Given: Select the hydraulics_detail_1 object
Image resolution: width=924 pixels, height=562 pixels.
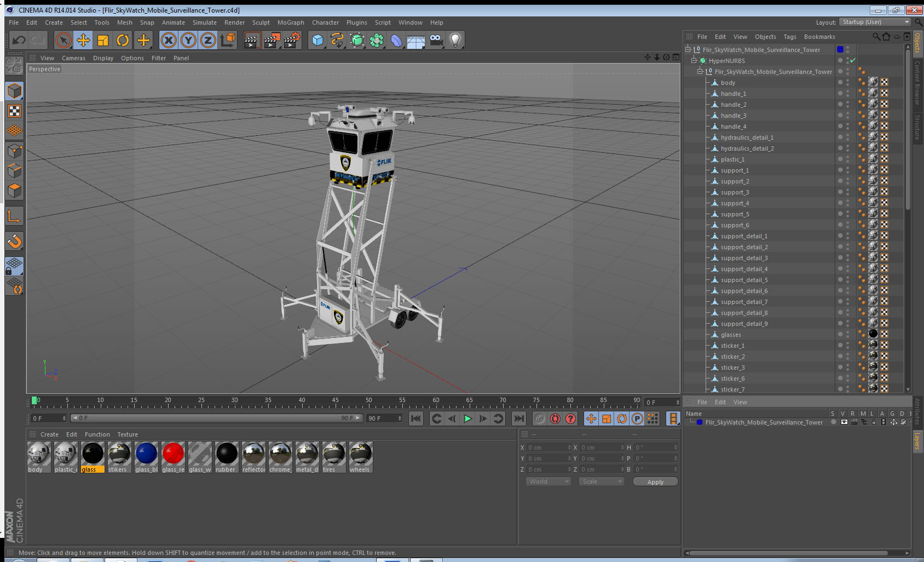Looking at the screenshot, I should pos(747,137).
